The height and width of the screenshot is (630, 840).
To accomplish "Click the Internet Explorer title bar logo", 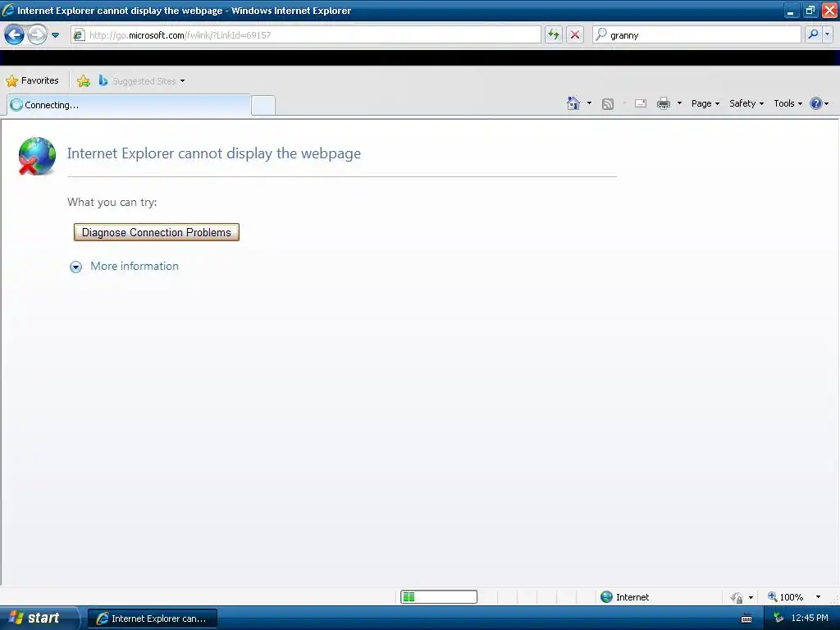I will pyautogui.click(x=8, y=10).
